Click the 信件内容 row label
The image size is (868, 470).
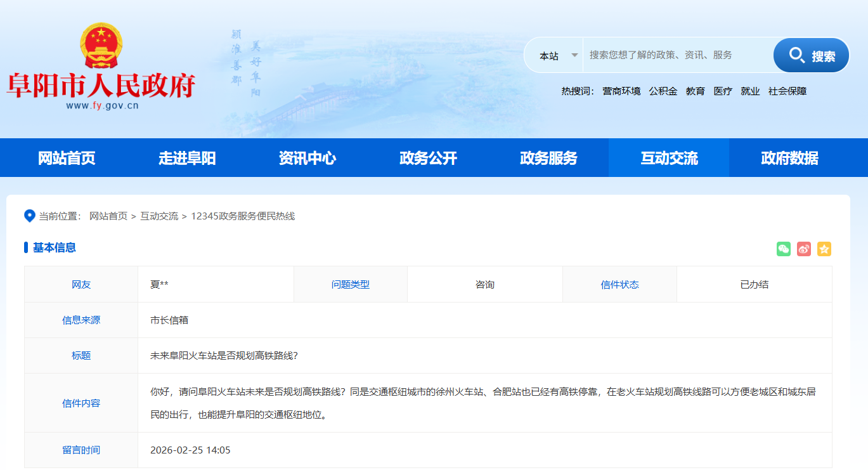pos(81,403)
